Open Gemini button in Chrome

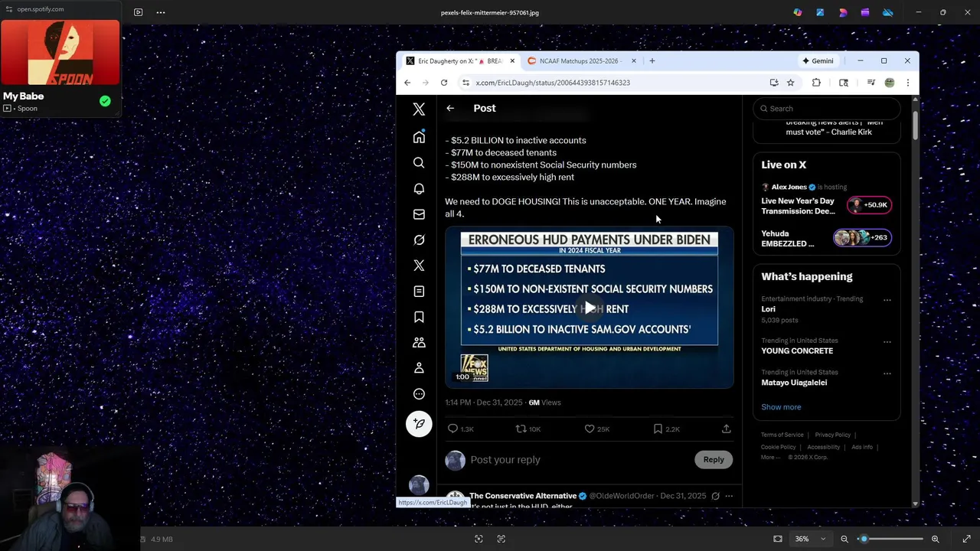click(818, 61)
